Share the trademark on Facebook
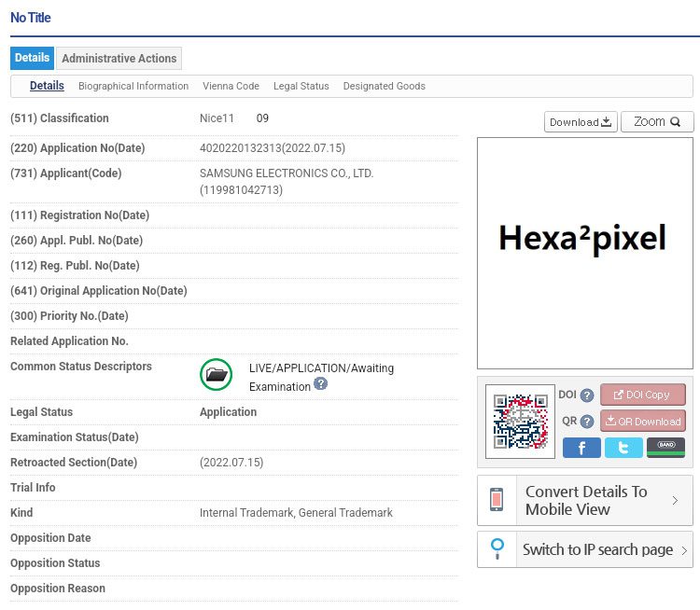 581,448
